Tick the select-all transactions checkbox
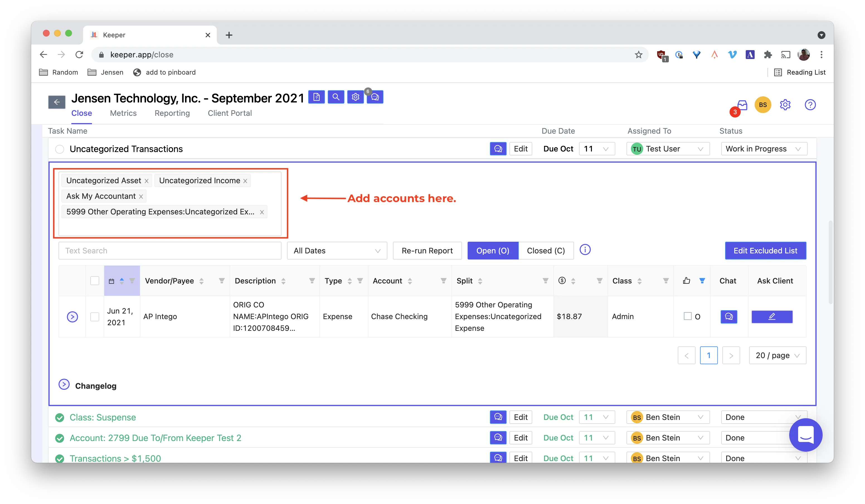The image size is (865, 504). click(x=95, y=281)
